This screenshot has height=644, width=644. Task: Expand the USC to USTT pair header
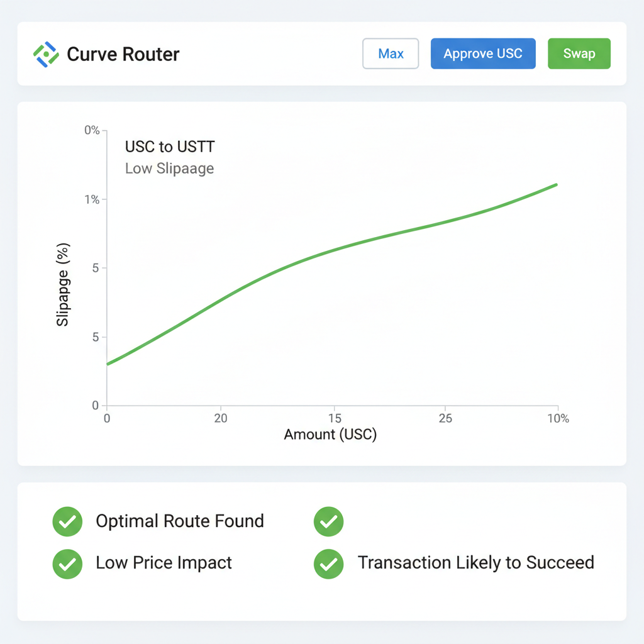tap(169, 147)
